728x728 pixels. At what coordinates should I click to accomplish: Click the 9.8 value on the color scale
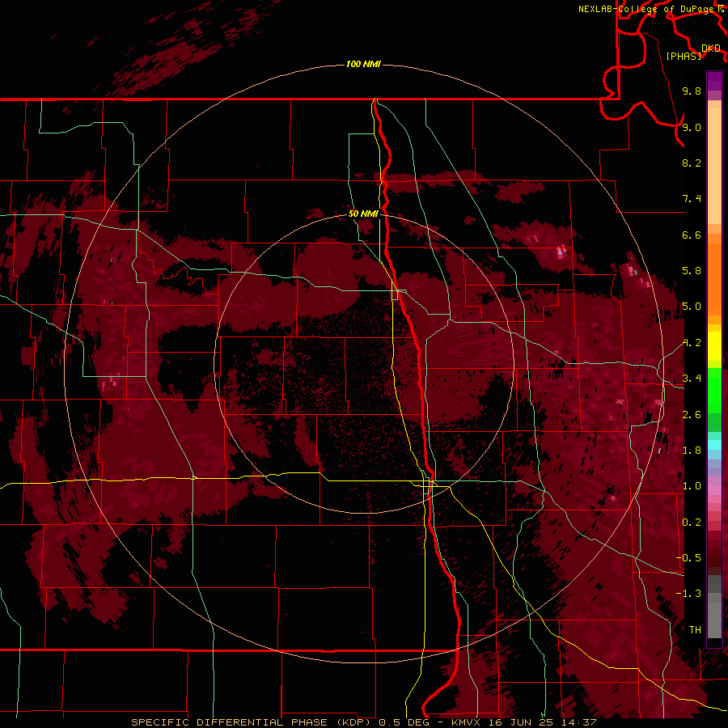692,91
